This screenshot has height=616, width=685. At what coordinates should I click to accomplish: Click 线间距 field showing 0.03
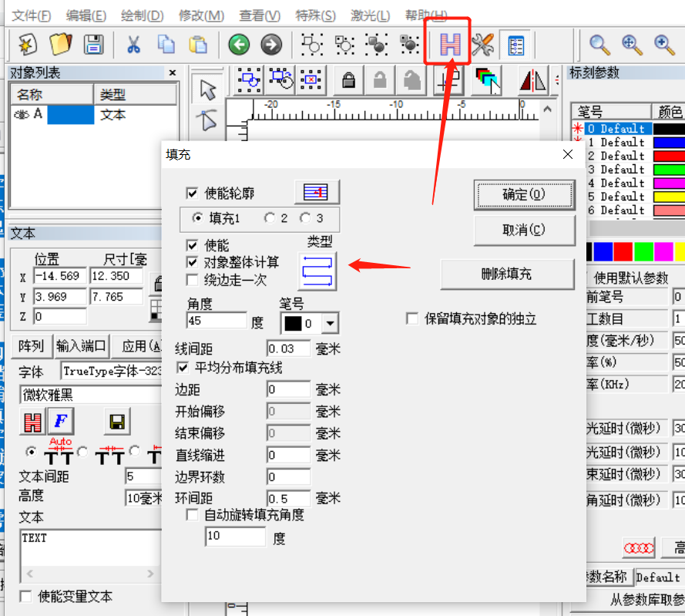click(288, 348)
